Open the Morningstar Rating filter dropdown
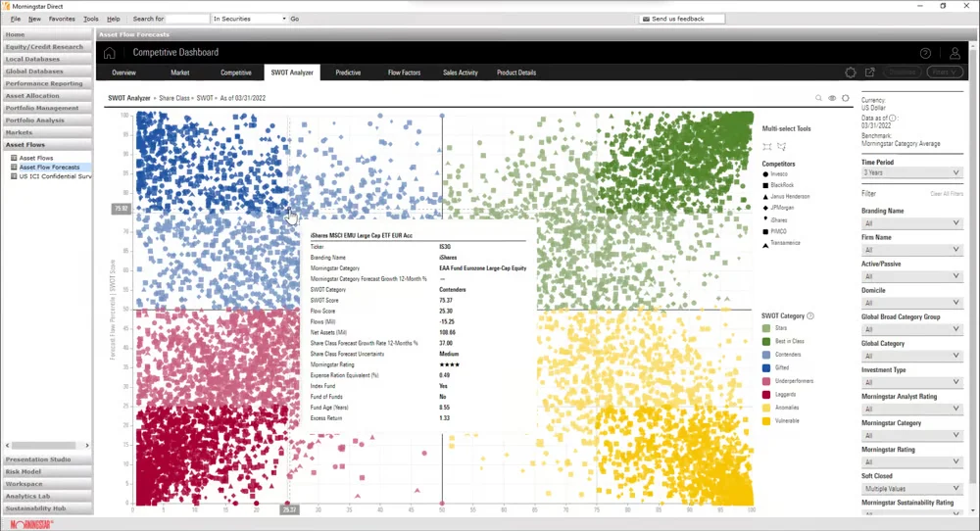The width and height of the screenshot is (980, 531). click(911, 461)
